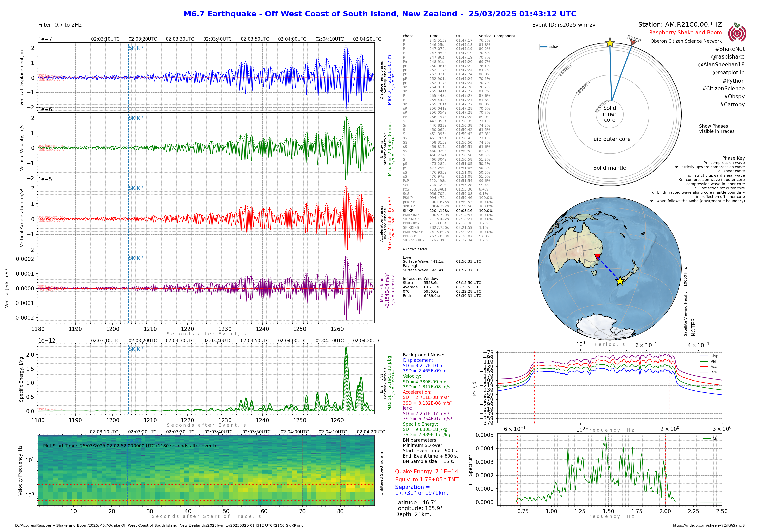Click the 'Quake Energy: 7.1E+14J.' text
Screen dimensions: 760x532
point(428,472)
